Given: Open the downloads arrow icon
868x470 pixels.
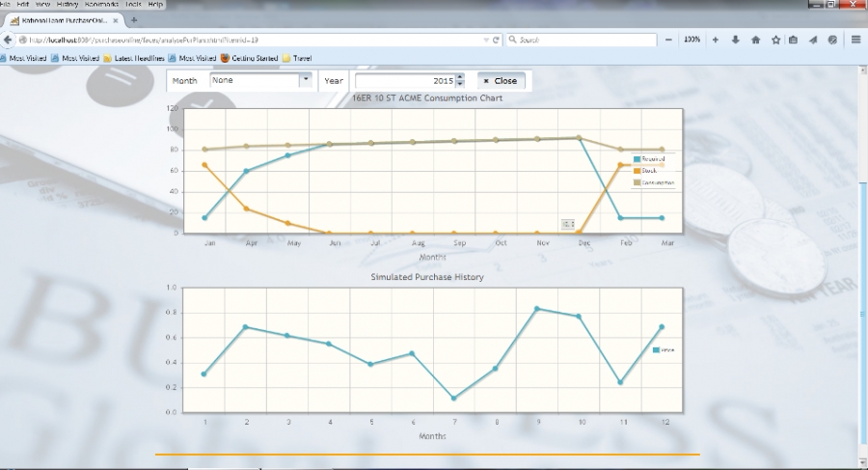Looking at the screenshot, I should click(x=735, y=40).
